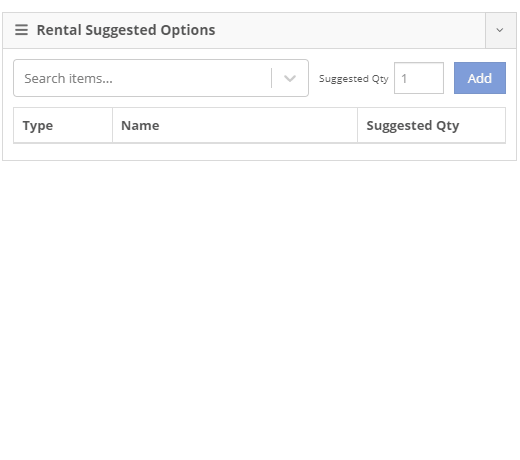Sort by the Name column header
Image resolution: width=520 pixels, height=460 pixels.
pos(235,126)
